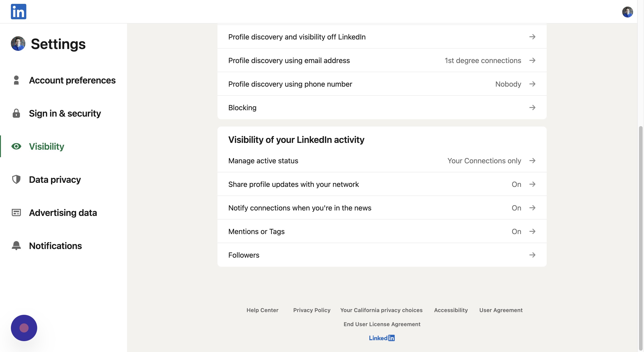
Task: Open profile avatar menu at top right
Action: coord(627,12)
